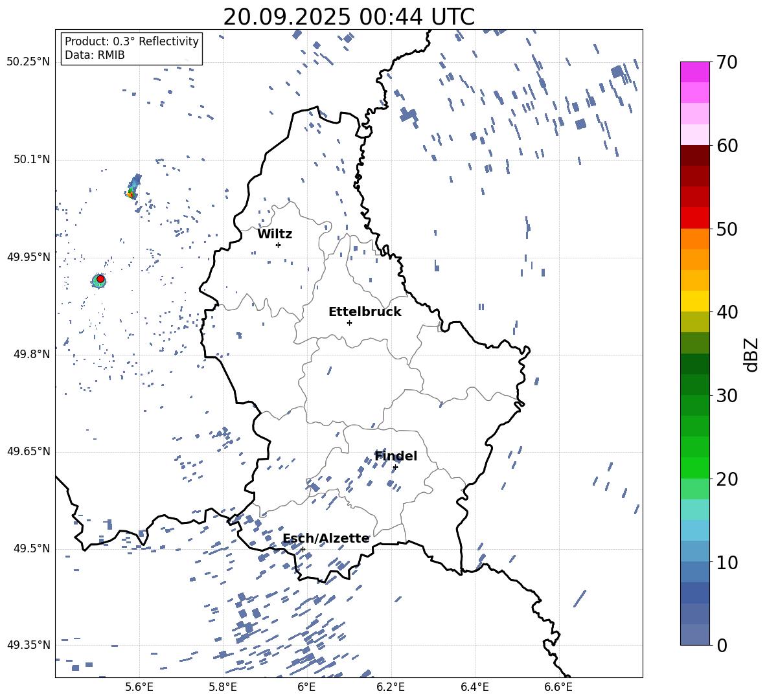Click the colorbar tick value 20
767x700 pixels.
pos(727,479)
